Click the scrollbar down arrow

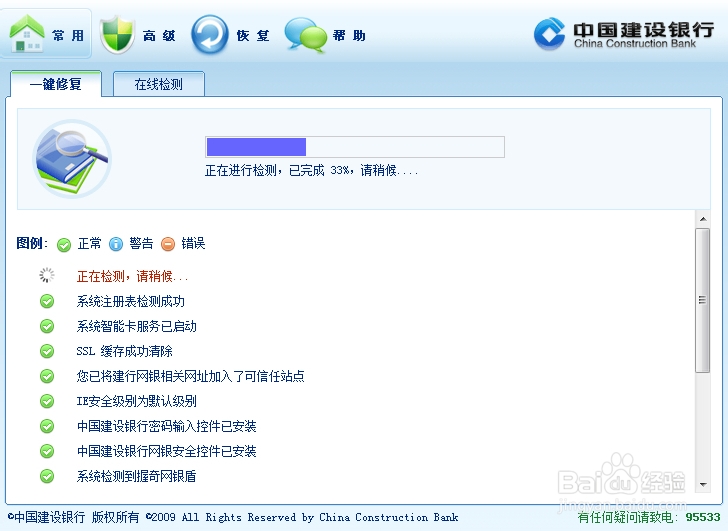703,485
